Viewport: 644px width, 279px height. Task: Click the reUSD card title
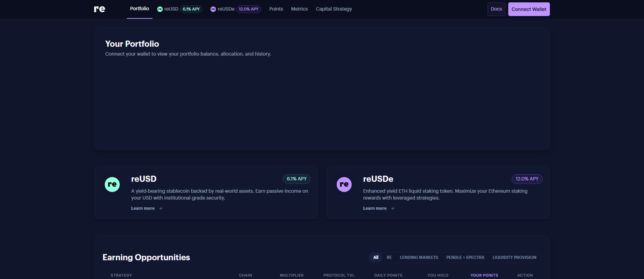[144, 179]
